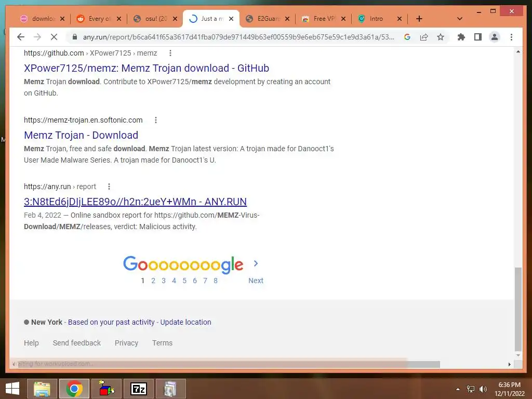
Task: Click Send feedback in footer
Action: tap(77, 343)
